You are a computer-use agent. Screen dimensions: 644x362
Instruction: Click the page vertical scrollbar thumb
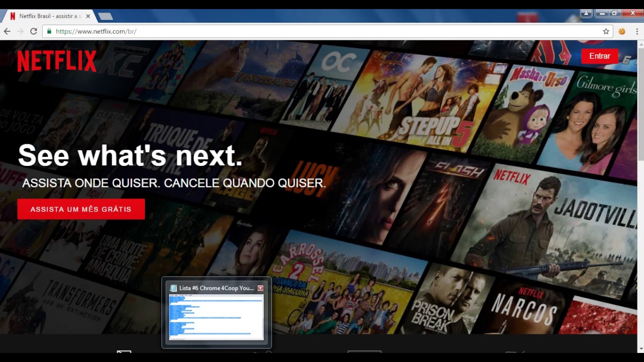pos(640,105)
